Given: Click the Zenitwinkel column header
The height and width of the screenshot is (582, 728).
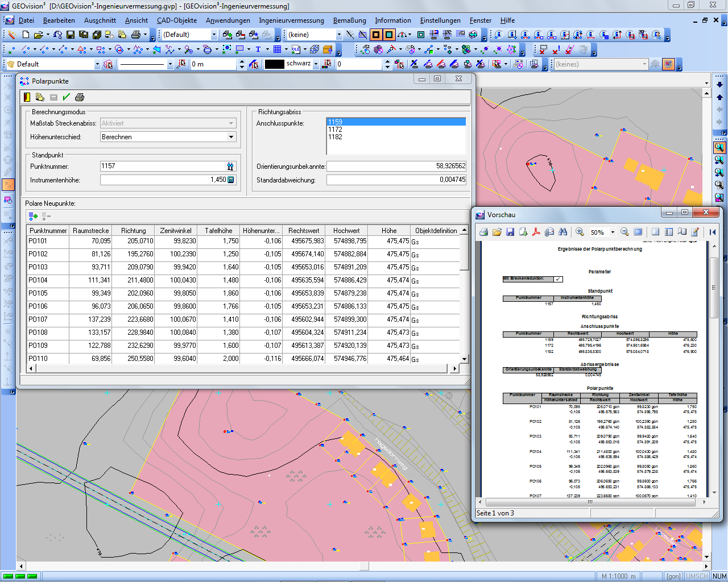Looking at the screenshot, I should point(176,231).
